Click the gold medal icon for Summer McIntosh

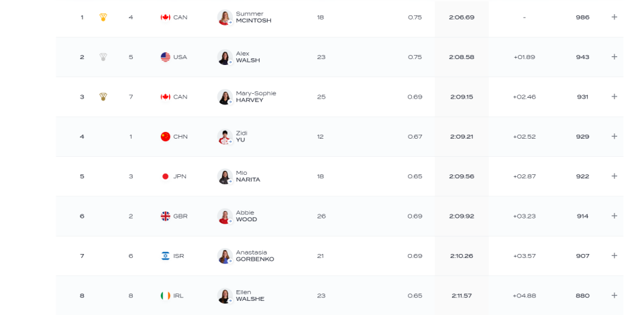tap(103, 17)
